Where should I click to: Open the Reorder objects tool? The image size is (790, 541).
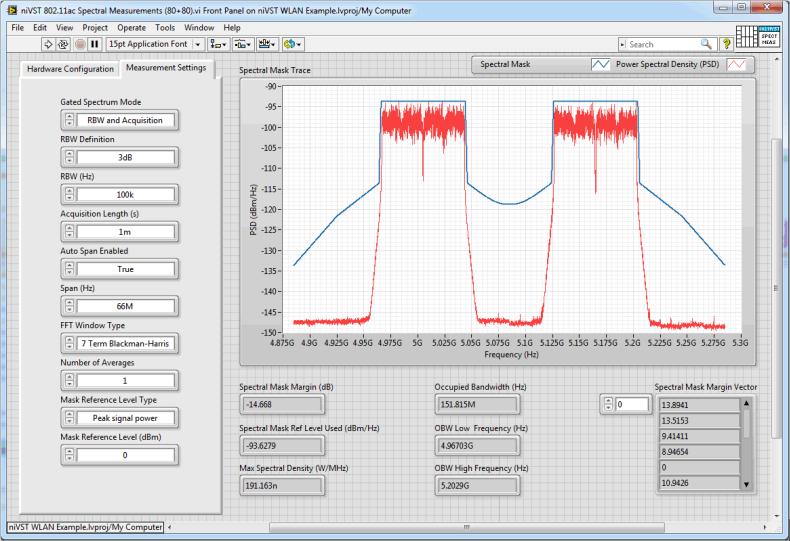tap(294, 44)
